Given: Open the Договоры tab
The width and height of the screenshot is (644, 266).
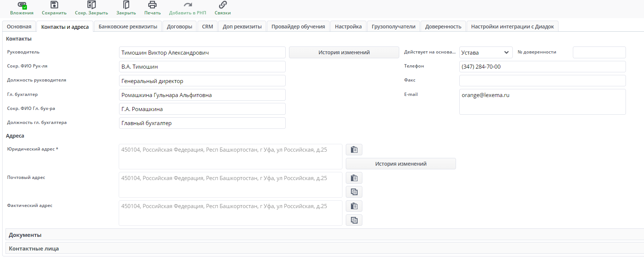Looking at the screenshot, I should pyautogui.click(x=180, y=27).
